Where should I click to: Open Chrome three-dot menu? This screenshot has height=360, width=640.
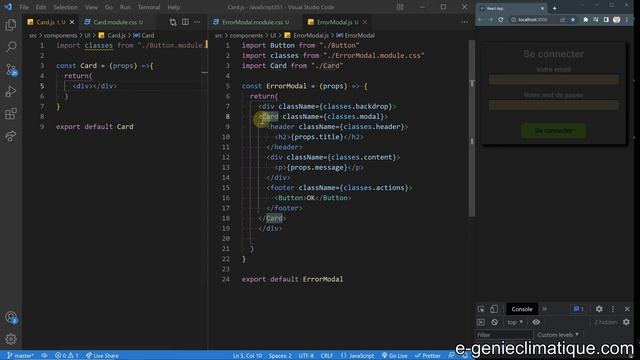coord(627,20)
